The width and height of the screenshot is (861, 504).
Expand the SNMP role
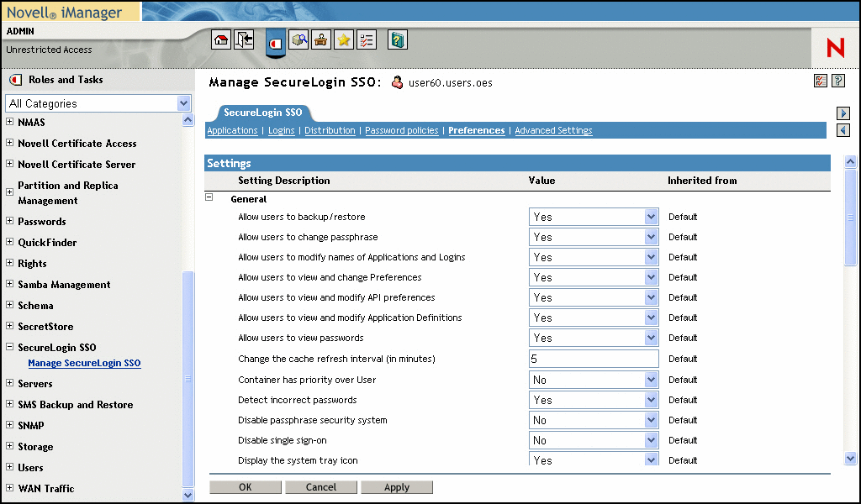[x=10, y=424]
